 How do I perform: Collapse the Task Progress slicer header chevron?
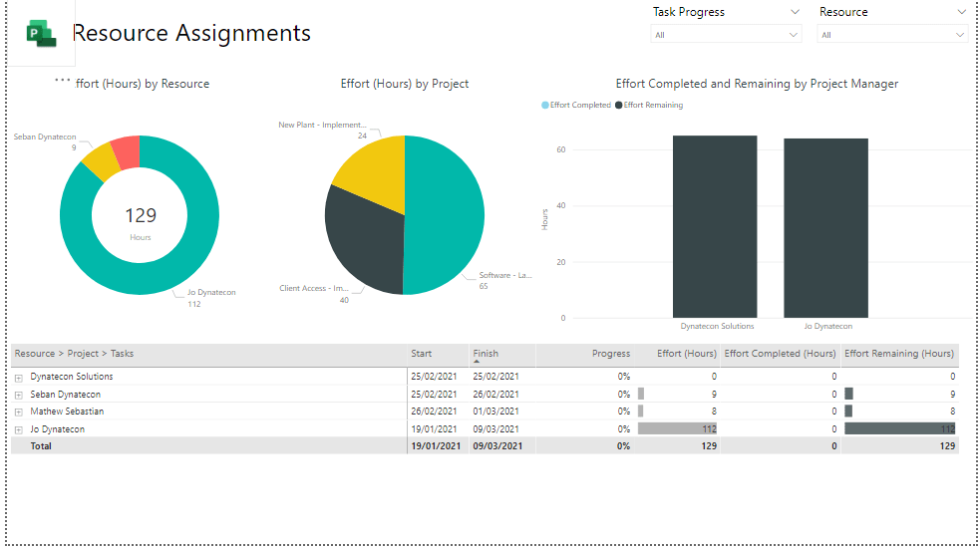click(795, 12)
